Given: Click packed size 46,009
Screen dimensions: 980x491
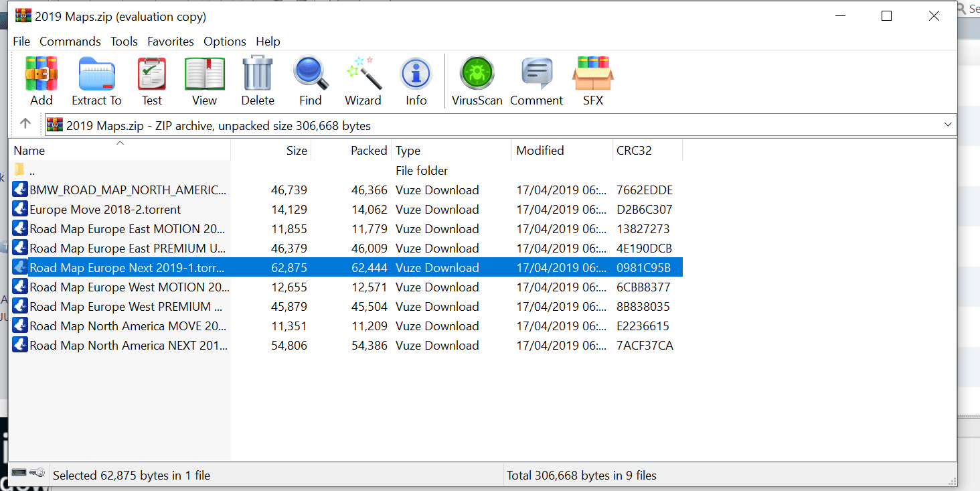Looking at the screenshot, I should (x=370, y=249).
